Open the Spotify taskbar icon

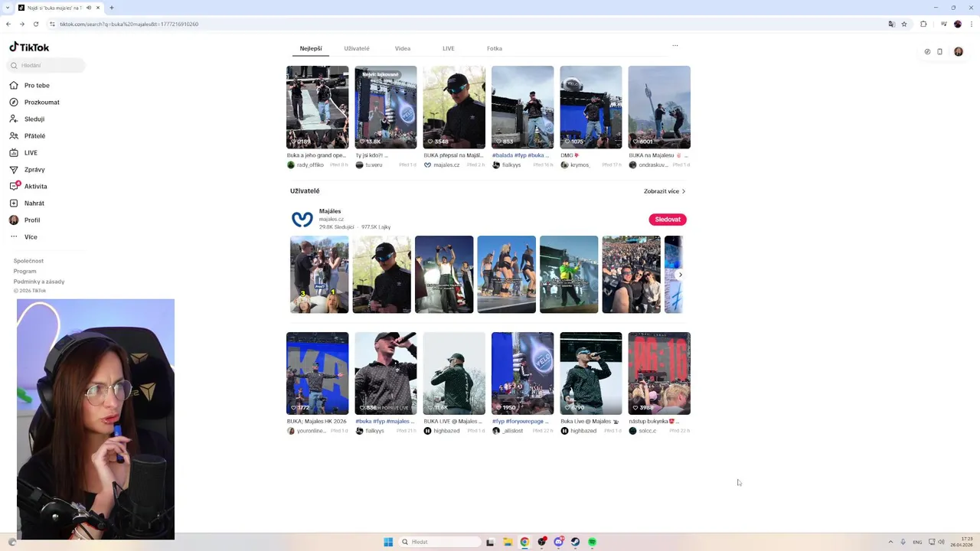(x=592, y=542)
